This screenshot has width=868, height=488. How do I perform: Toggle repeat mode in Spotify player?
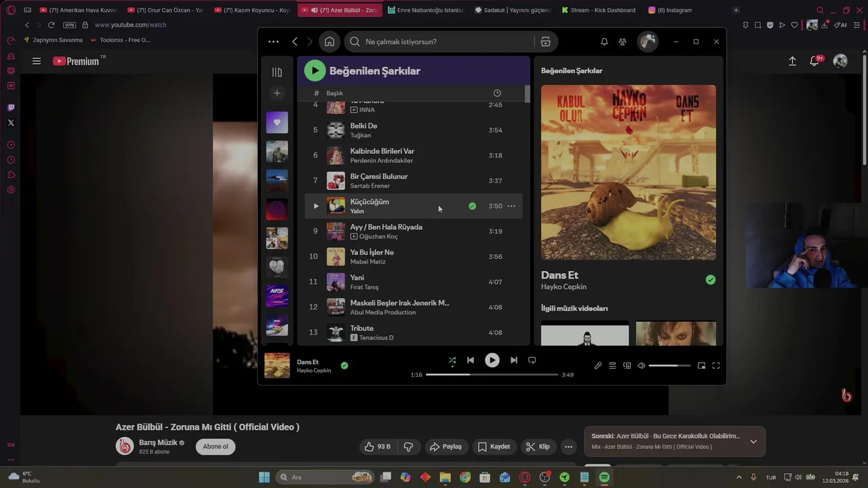click(x=532, y=361)
